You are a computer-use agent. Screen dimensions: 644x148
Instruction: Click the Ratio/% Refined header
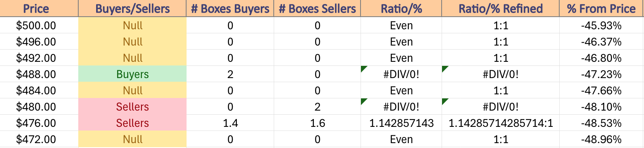(500, 9)
